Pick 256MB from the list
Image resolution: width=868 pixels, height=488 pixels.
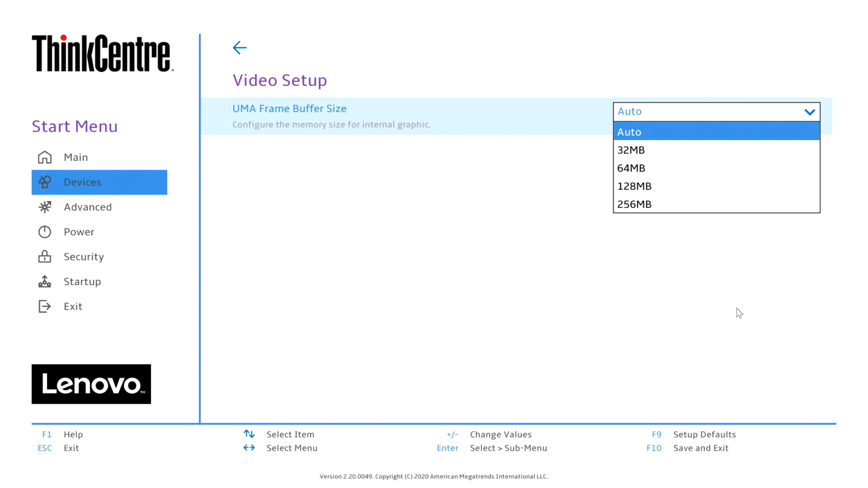click(715, 204)
